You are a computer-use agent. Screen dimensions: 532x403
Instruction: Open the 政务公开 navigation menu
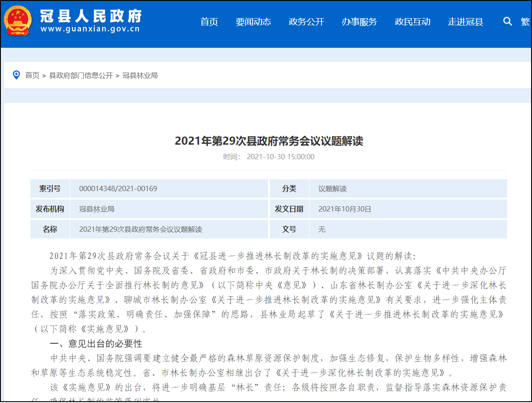click(x=306, y=22)
